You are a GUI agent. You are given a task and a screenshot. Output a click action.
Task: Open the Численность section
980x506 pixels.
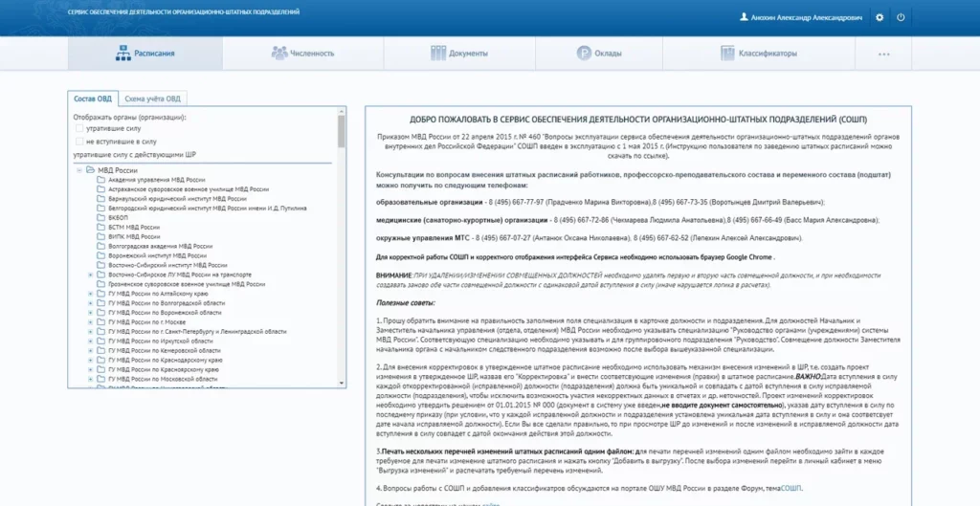click(x=303, y=54)
